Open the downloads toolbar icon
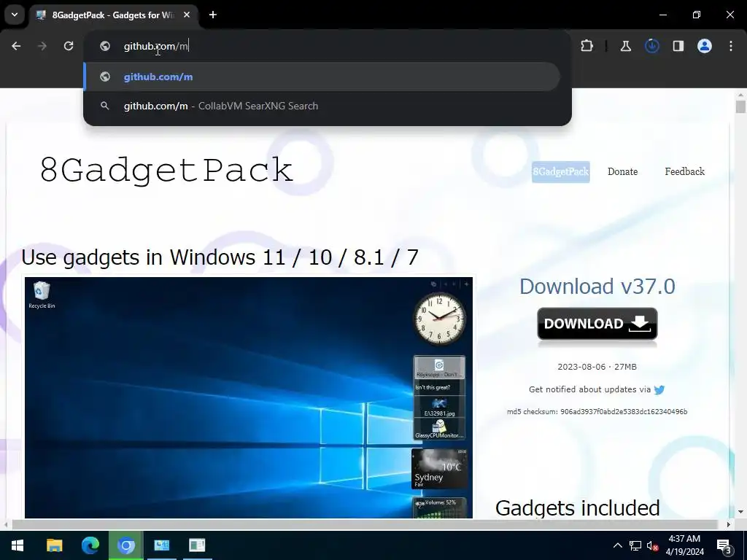Viewport: 747px width, 560px height. [x=651, y=46]
